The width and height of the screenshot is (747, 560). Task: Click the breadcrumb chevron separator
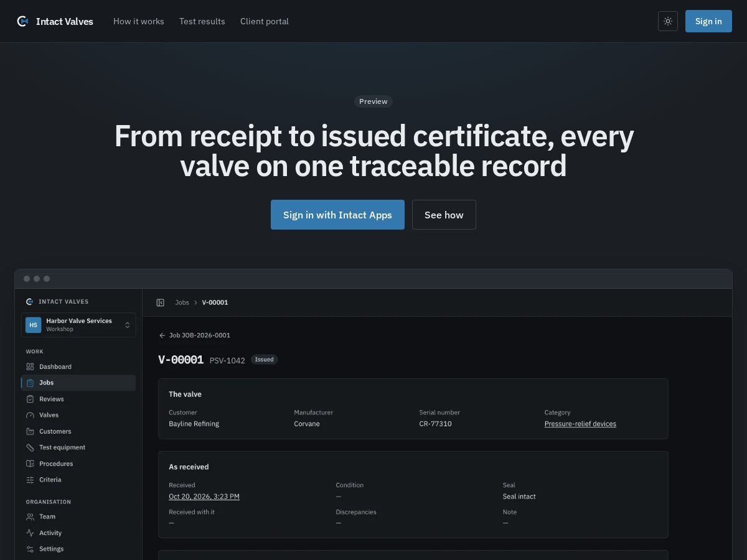click(x=195, y=302)
